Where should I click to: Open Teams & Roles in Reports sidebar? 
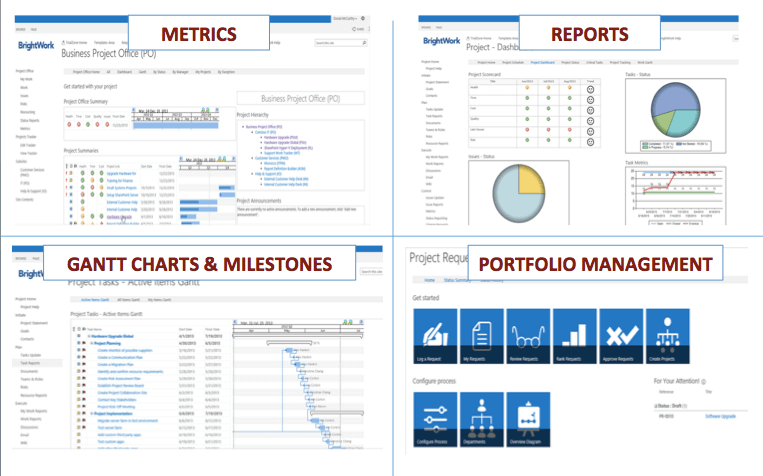click(x=436, y=130)
